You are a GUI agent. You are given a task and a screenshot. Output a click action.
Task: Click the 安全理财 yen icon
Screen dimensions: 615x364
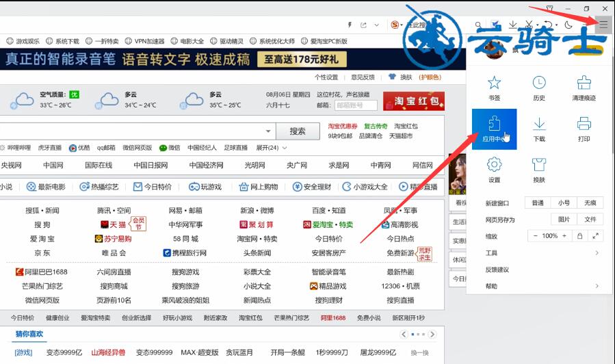[x=298, y=187]
